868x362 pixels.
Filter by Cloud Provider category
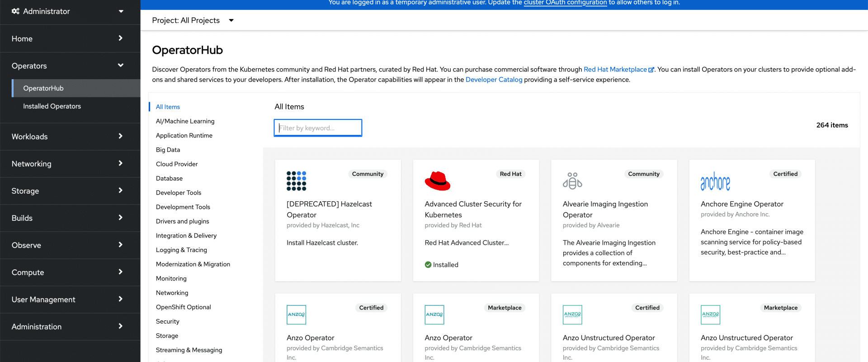coord(177,164)
